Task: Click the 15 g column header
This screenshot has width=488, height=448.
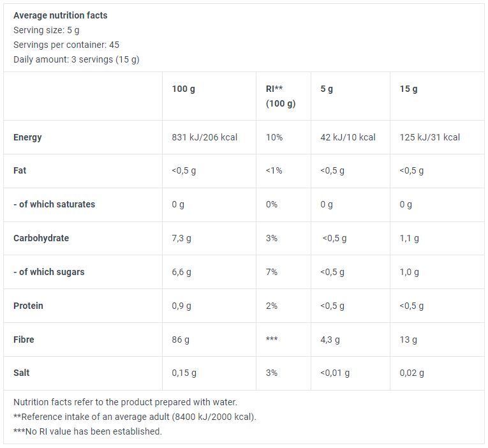Action: (409, 89)
